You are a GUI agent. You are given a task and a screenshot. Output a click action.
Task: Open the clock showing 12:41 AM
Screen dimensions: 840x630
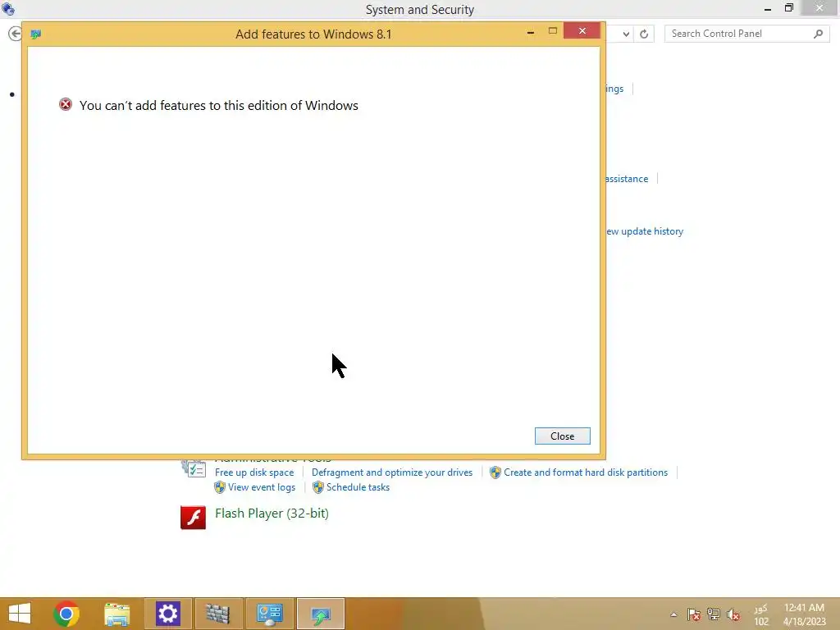click(804, 614)
